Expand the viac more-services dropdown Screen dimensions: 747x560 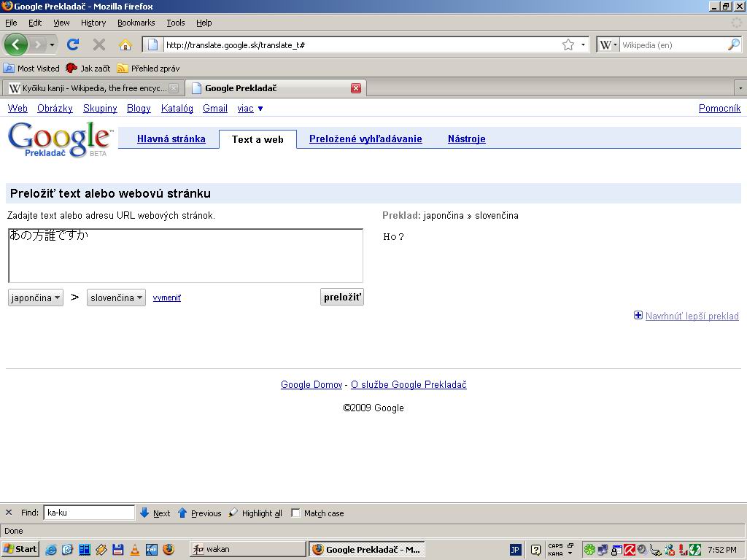[250, 109]
